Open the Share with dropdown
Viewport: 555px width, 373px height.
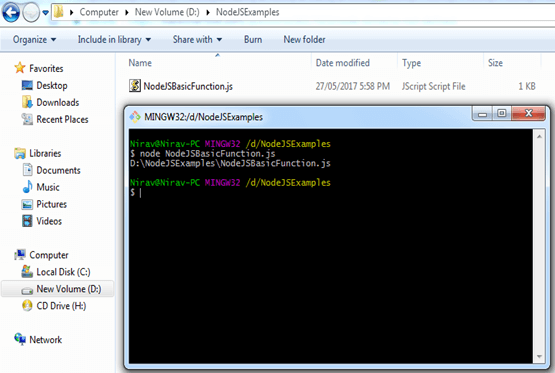(x=197, y=40)
